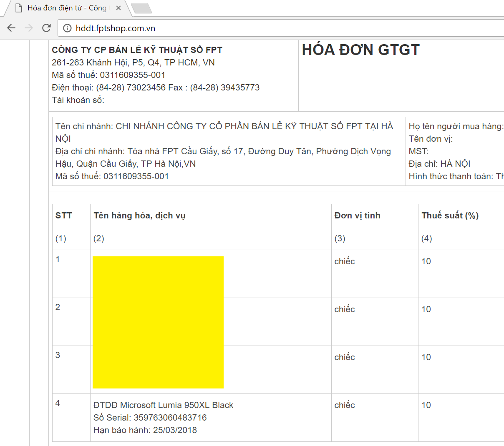Click the Đơn vị tính column header

point(357,215)
